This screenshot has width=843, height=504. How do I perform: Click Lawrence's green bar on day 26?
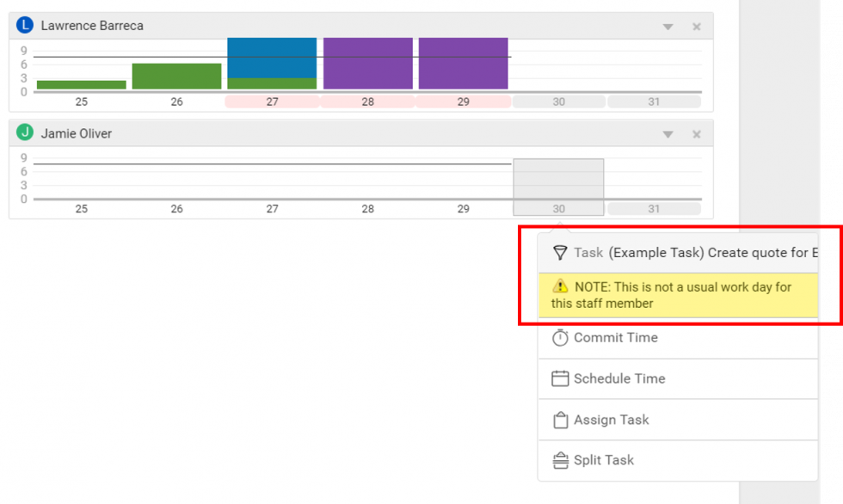pos(176,76)
